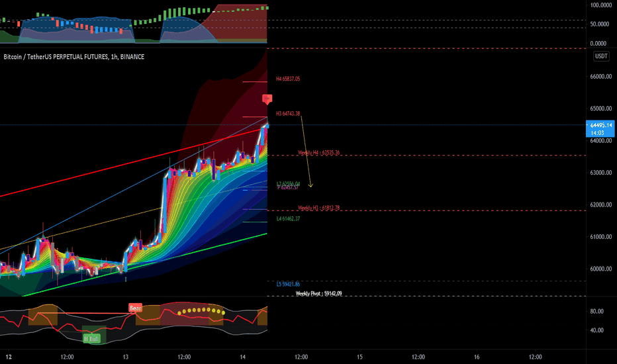This screenshot has height=364, width=617.
Task: Click the Weekly Pivot : 59142.09 label
Action: pos(318,294)
